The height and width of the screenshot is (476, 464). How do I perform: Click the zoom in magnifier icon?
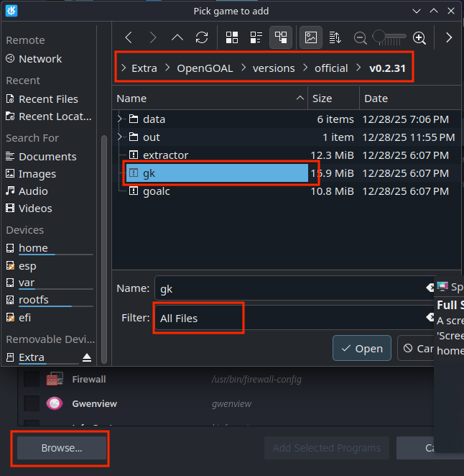click(419, 37)
